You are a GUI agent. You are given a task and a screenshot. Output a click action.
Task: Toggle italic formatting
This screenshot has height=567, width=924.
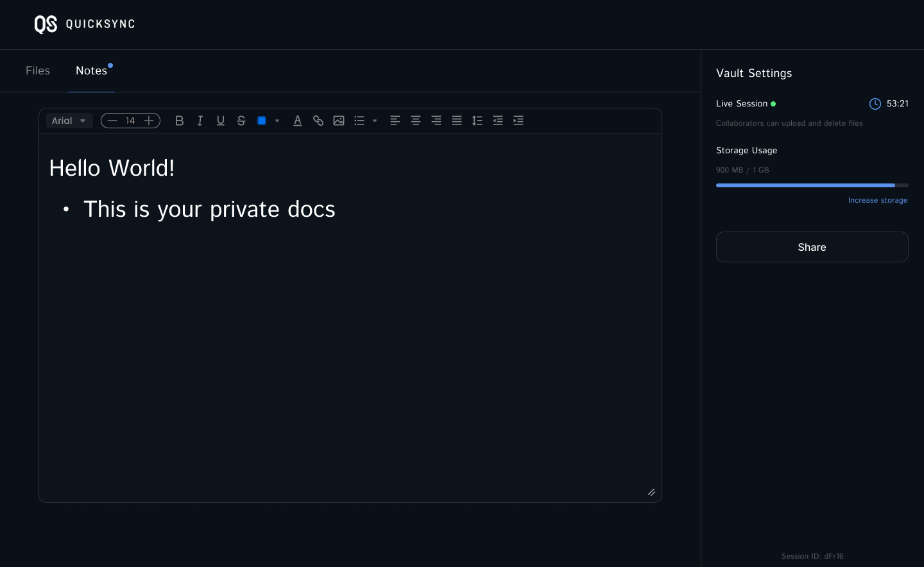pyautogui.click(x=200, y=121)
